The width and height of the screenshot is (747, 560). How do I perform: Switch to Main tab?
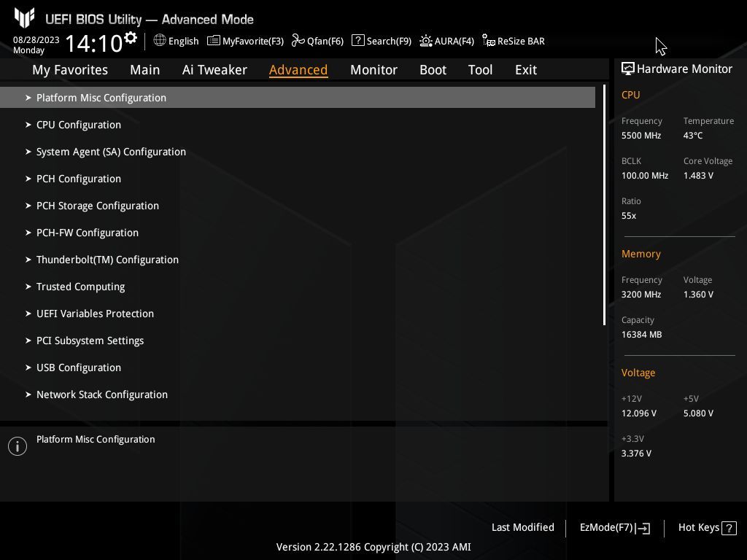tap(145, 70)
